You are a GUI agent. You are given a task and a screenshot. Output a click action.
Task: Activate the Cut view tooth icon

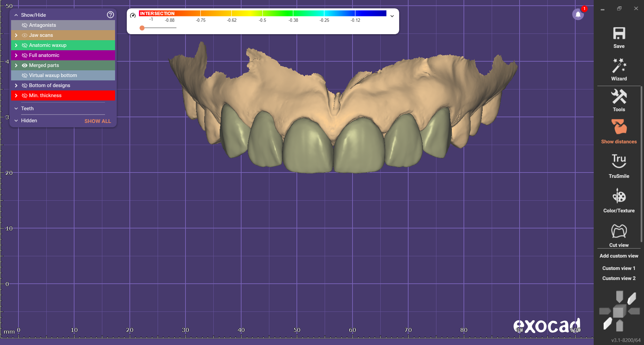619,231
